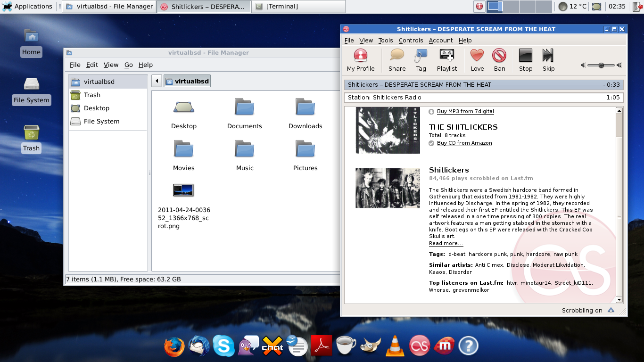Open the Movies folder
The image size is (644, 362).
tap(184, 156)
